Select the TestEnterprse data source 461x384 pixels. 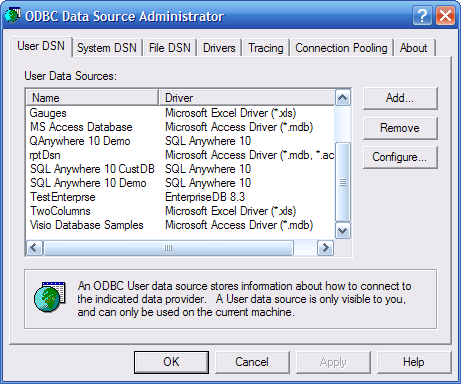(x=63, y=197)
